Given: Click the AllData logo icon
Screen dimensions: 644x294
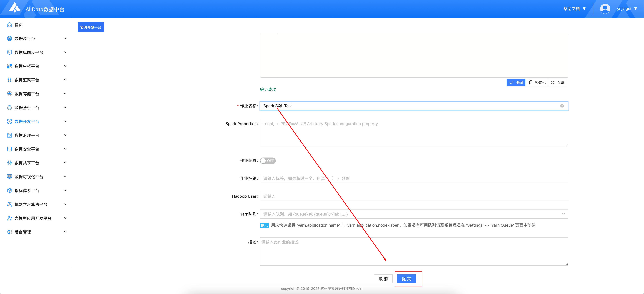Looking at the screenshot, I should [15, 7].
